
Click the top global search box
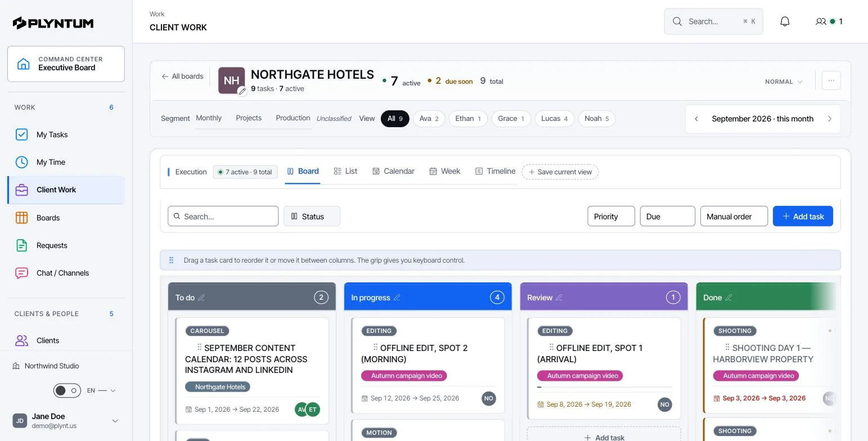[x=713, y=21]
